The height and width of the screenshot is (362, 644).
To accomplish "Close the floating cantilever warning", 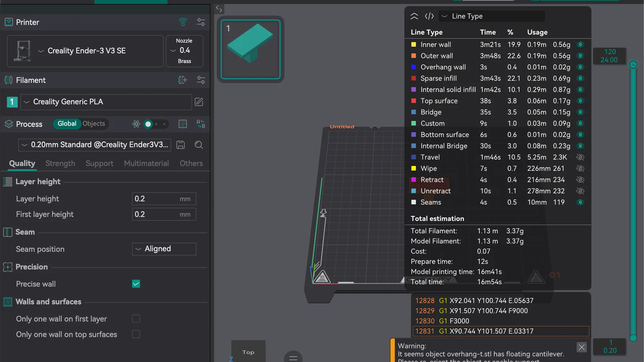I will click(582, 347).
